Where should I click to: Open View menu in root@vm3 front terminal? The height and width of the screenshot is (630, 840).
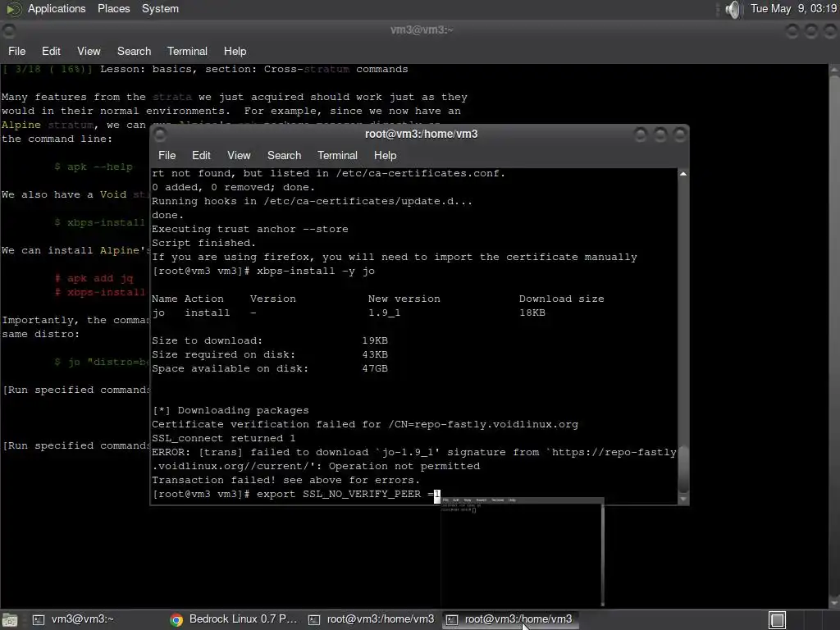tap(239, 155)
